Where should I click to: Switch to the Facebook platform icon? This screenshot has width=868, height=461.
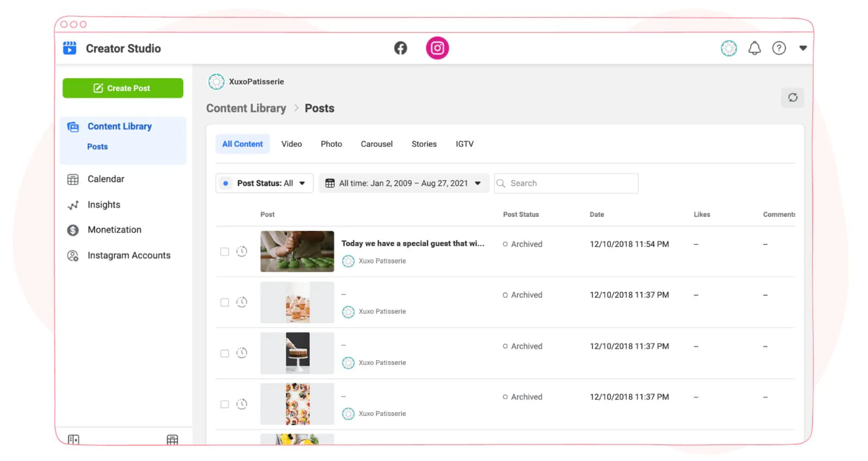[x=400, y=48]
